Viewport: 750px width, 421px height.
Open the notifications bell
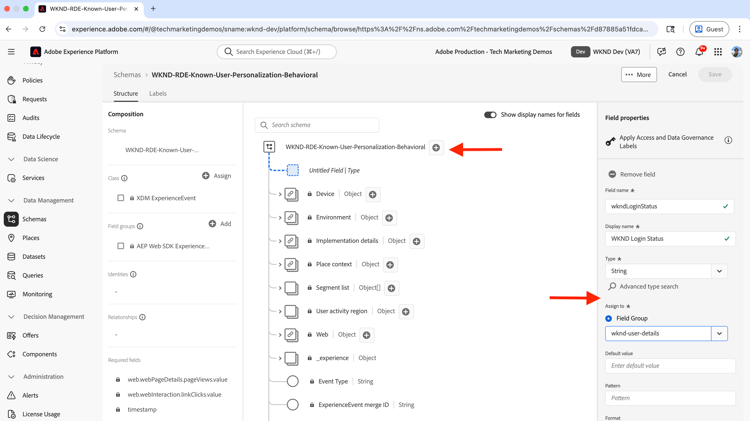coord(699,52)
